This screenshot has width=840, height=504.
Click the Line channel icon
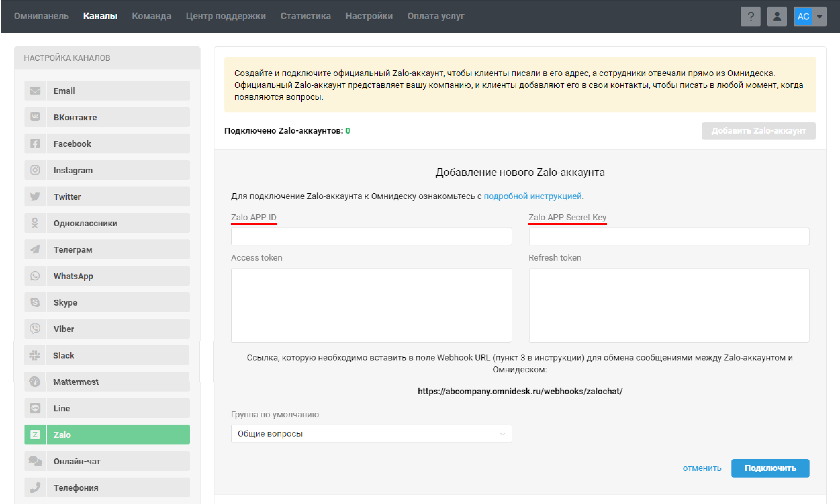click(x=35, y=408)
